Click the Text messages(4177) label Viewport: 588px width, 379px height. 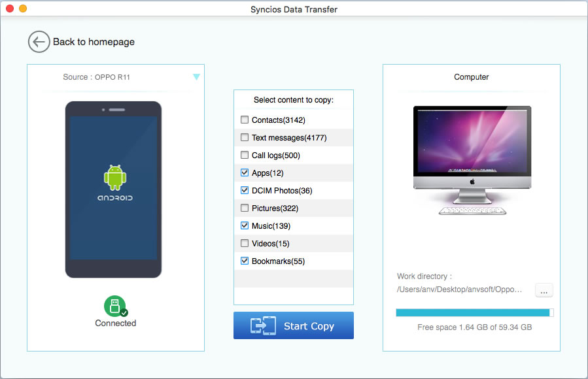[289, 138]
